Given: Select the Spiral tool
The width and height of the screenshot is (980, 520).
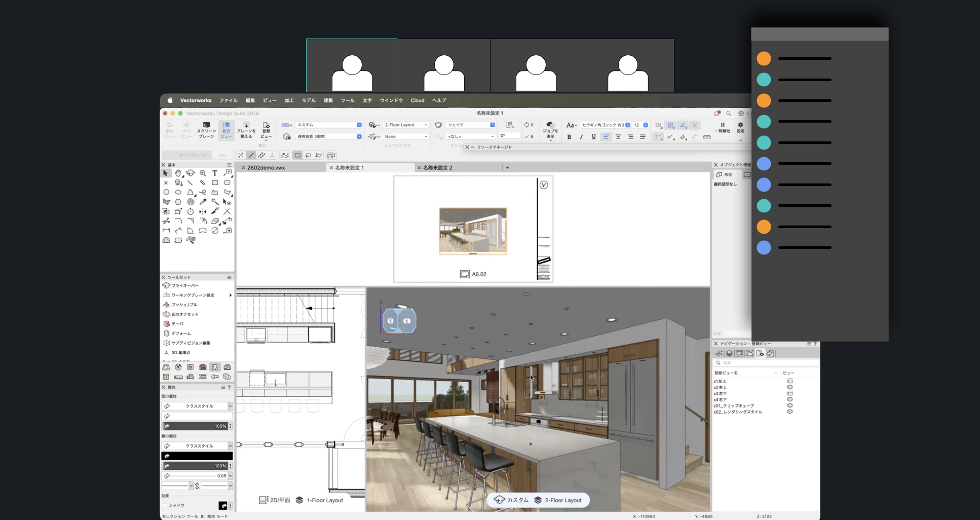Looking at the screenshot, I should (191, 202).
